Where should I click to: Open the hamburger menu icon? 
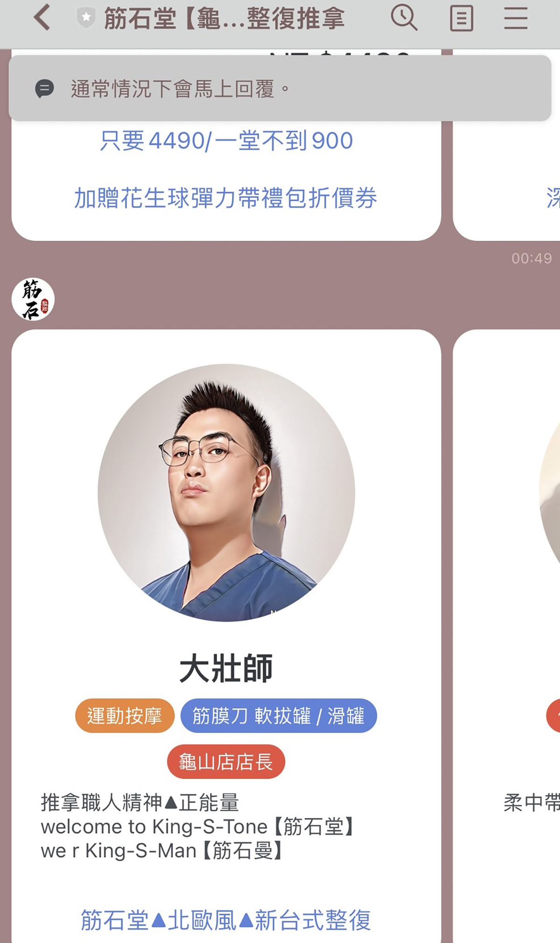(516, 19)
